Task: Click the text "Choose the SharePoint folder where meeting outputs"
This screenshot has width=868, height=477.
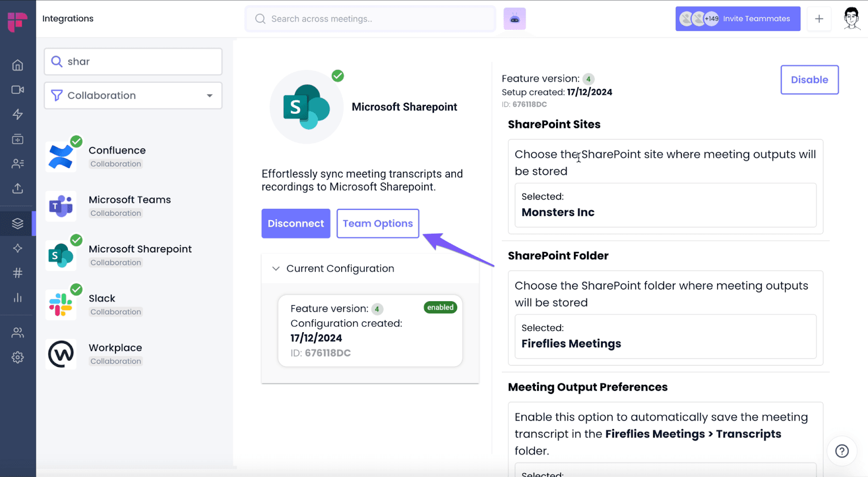Action: click(661, 294)
